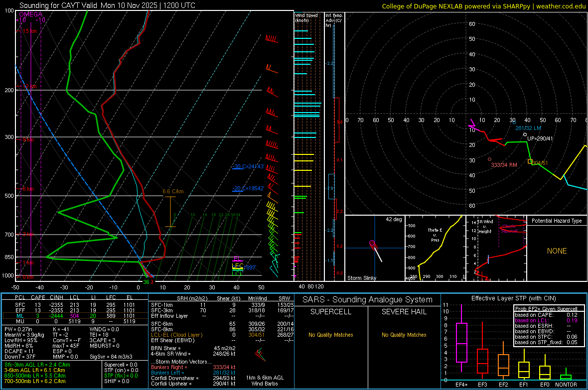Click the '700-500mb LR = 6.2 C/km' line
This screenshot has height=390, width=588.
point(35,381)
